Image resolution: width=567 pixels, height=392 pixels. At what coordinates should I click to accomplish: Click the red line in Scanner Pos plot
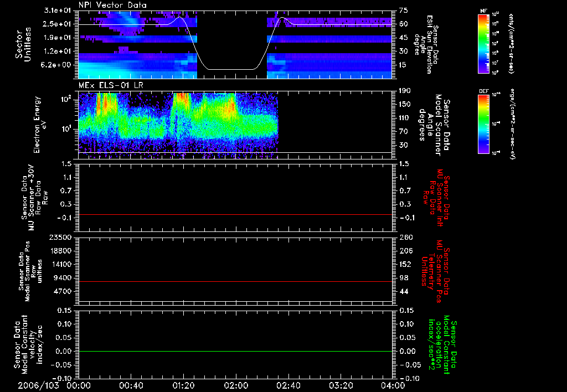pos(235,281)
